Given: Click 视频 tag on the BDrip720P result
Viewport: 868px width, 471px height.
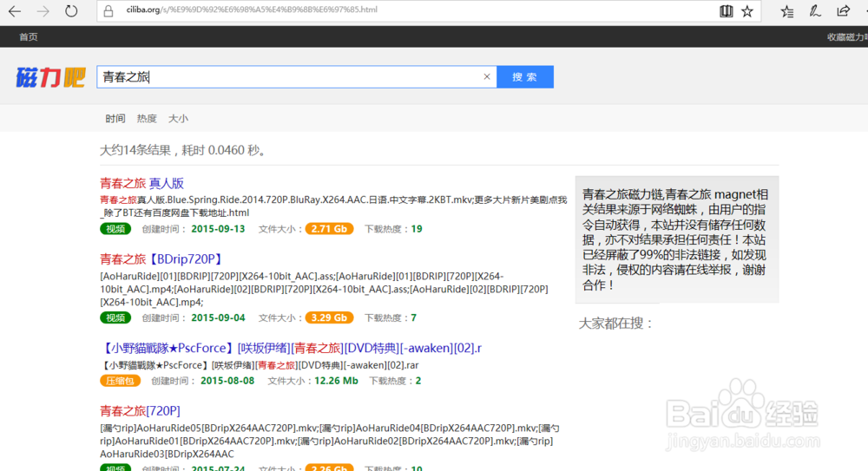Looking at the screenshot, I should 115,318.
